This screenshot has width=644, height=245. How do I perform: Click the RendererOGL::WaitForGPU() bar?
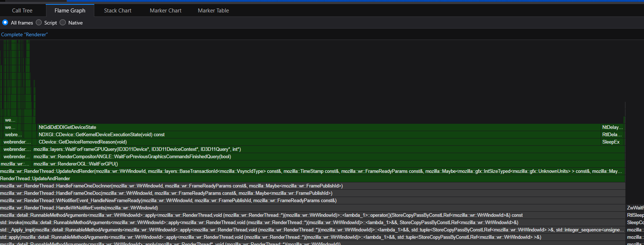coord(76,164)
